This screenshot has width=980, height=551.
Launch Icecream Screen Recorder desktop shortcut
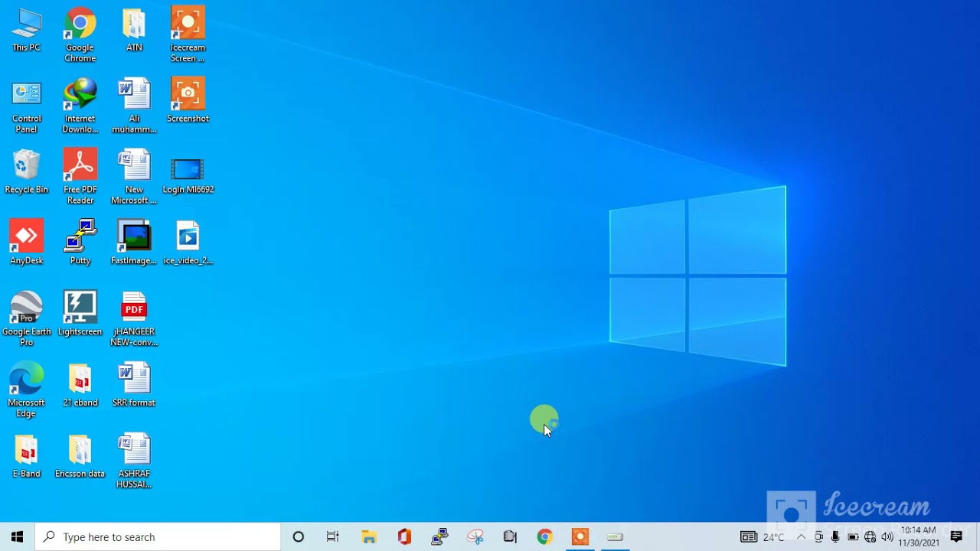tap(188, 35)
